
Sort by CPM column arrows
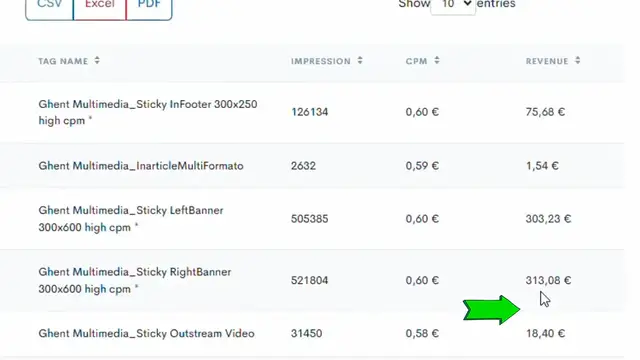point(437,60)
